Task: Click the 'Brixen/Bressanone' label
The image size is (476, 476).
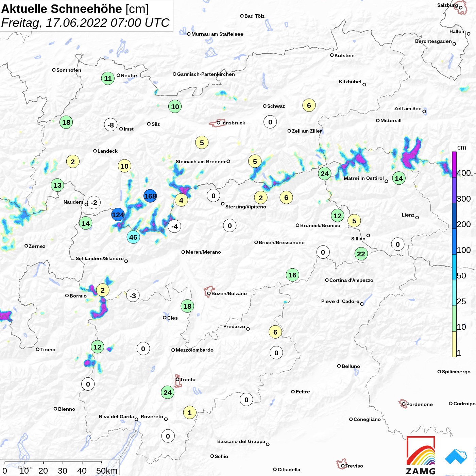Action: pos(282,242)
